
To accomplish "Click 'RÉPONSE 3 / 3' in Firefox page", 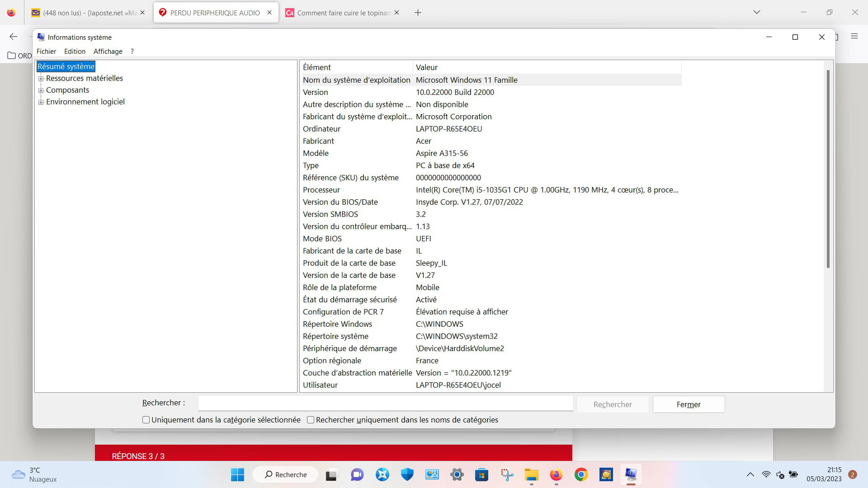I will coord(138,456).
